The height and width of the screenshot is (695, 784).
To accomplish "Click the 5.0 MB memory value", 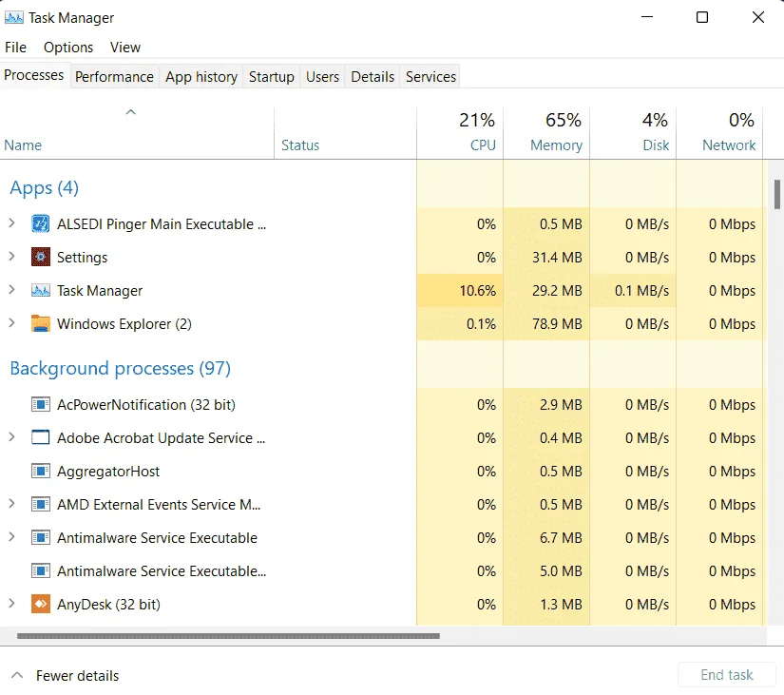I will tap(561, 570).
